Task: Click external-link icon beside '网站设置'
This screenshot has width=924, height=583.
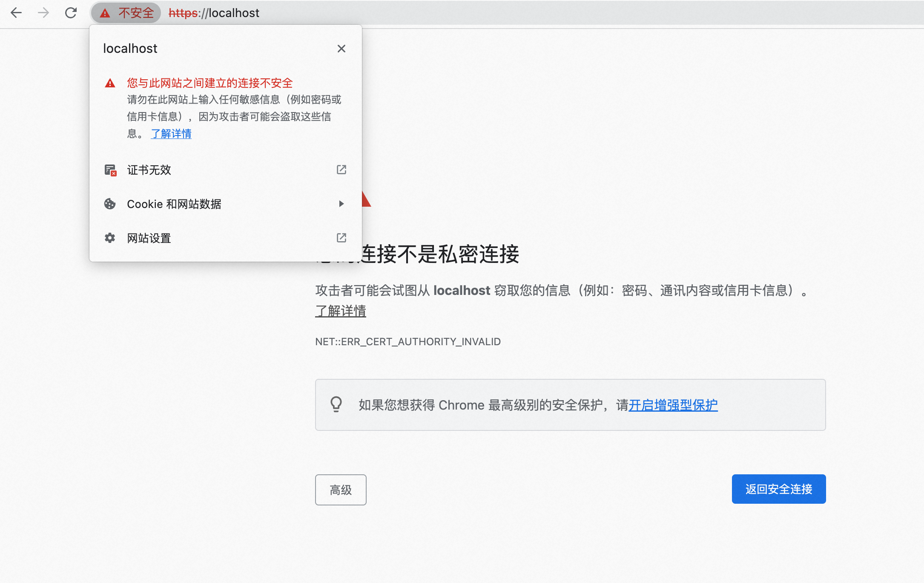Action: point(341,238)
